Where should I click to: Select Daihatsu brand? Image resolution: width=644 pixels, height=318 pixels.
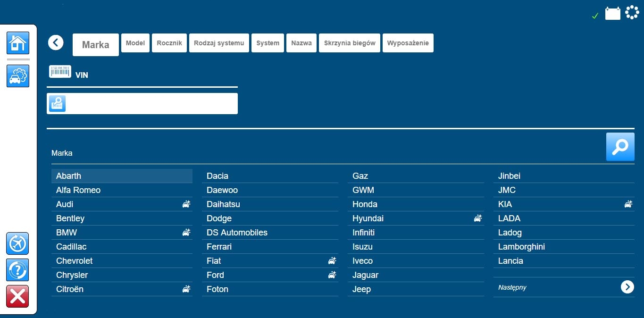270,204
